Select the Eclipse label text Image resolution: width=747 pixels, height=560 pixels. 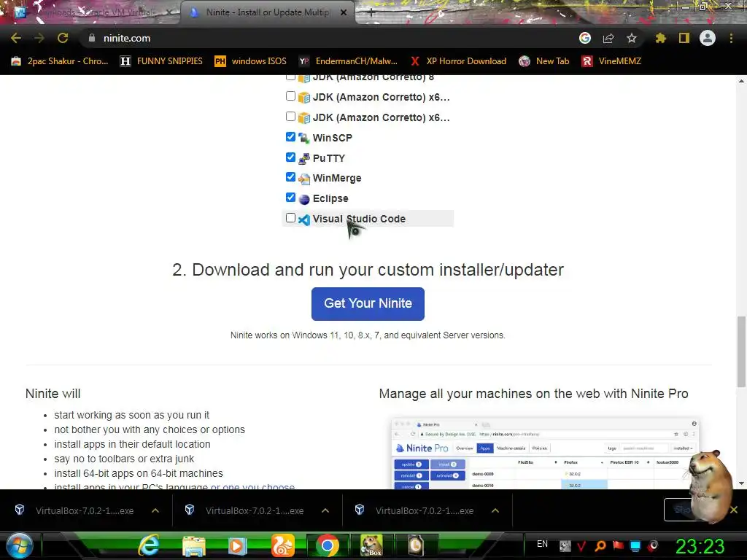click(330, 198)
